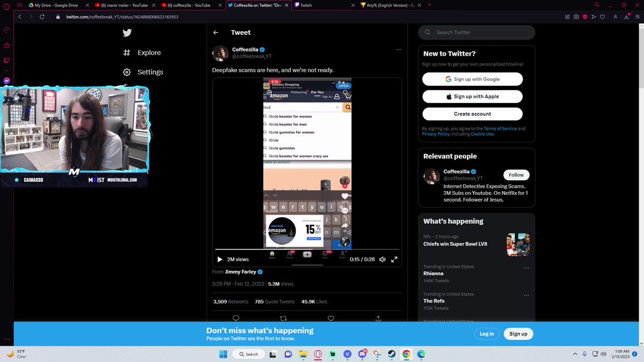This screenshot has width=644, height=362.
Task: Open Twitch in the Opera sidebar
Action: coord(6,60)
